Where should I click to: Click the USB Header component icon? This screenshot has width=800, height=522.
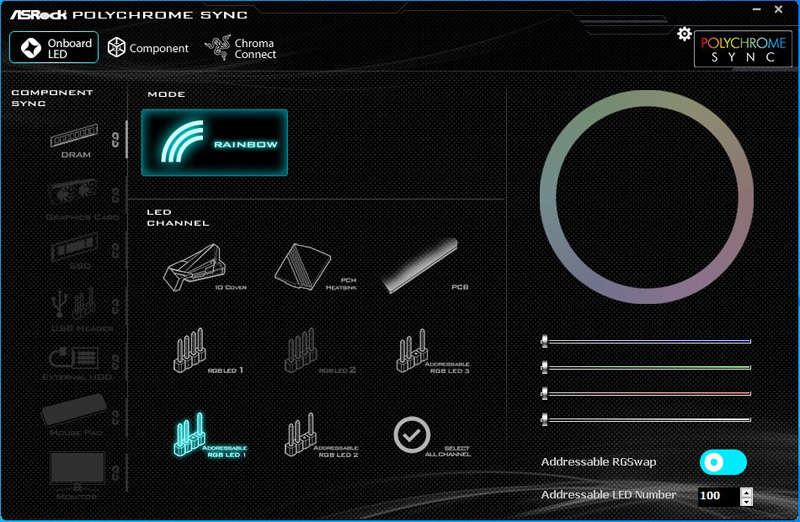click(x=74, y=304)
